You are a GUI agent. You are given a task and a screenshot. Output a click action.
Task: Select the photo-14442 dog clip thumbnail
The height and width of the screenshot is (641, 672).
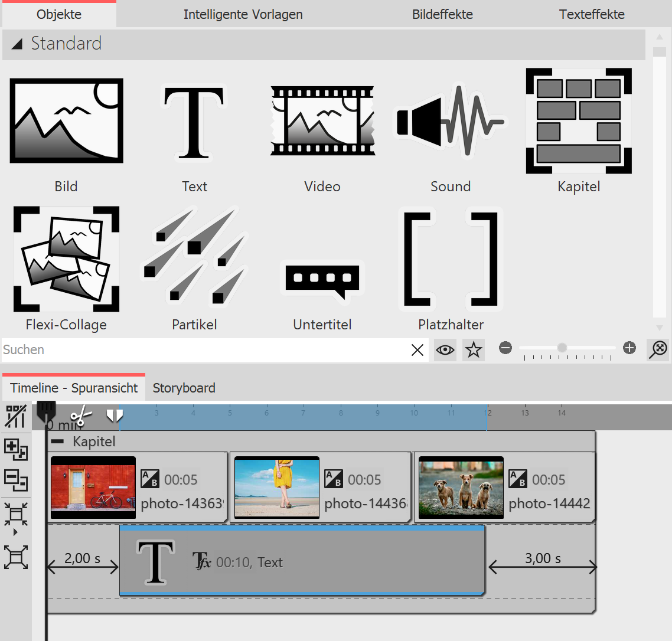pos(461,486)
